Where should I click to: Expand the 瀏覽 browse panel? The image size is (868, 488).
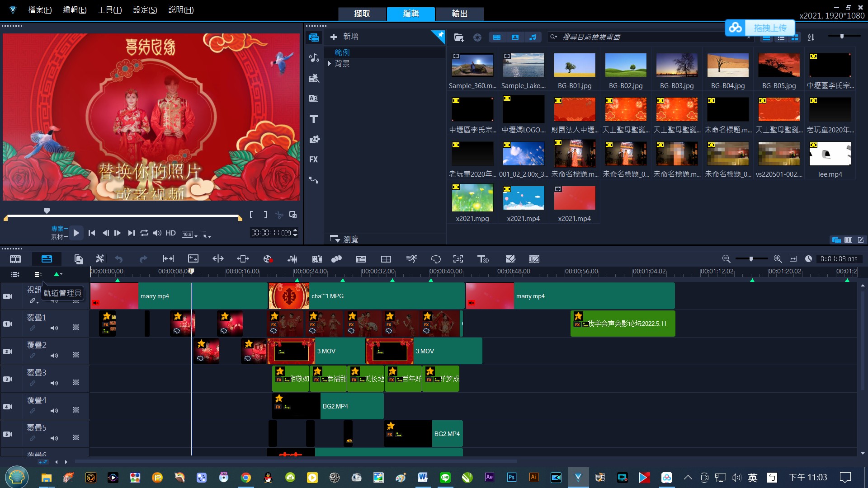(344, 239)
